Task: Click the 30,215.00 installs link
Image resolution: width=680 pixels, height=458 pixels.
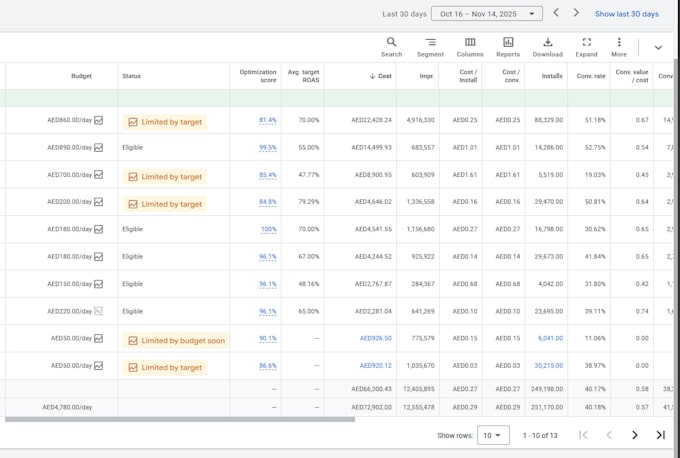Action: point(549,366)
